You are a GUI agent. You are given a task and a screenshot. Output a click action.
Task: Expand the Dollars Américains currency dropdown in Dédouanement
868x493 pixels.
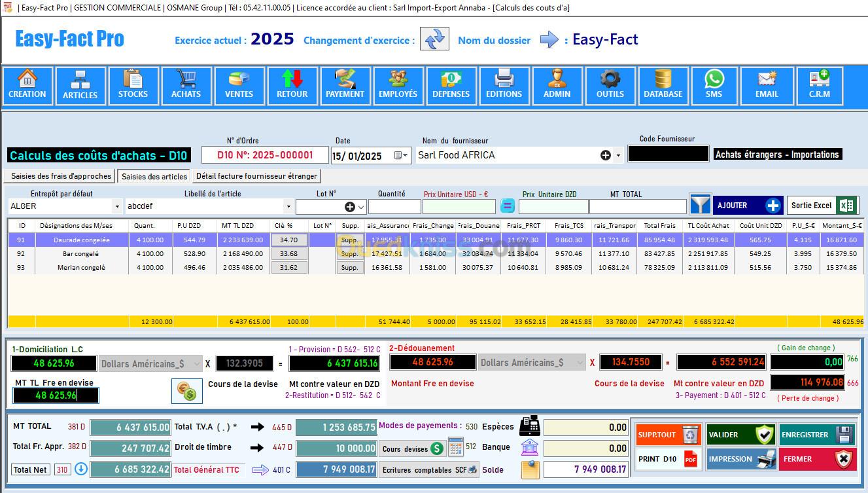[x=579, y=363]
